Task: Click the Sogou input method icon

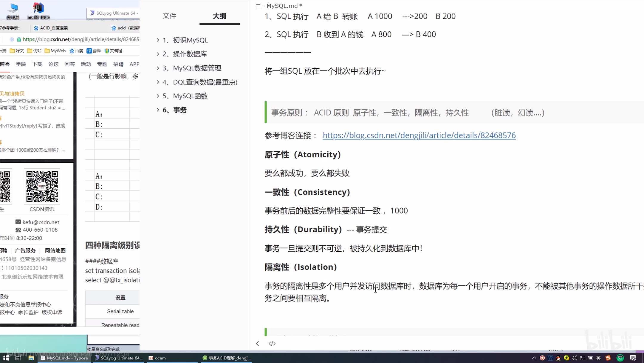Action: [608, 358]
